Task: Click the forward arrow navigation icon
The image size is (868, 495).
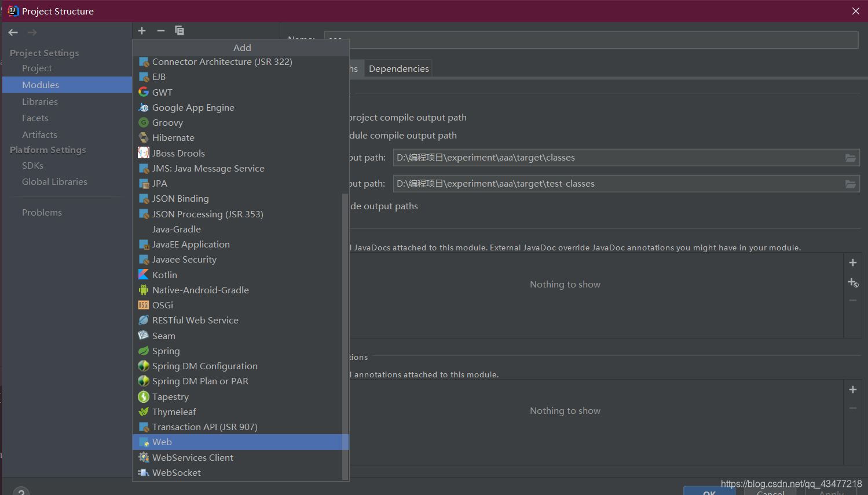Action: click(x=32, y=32)
